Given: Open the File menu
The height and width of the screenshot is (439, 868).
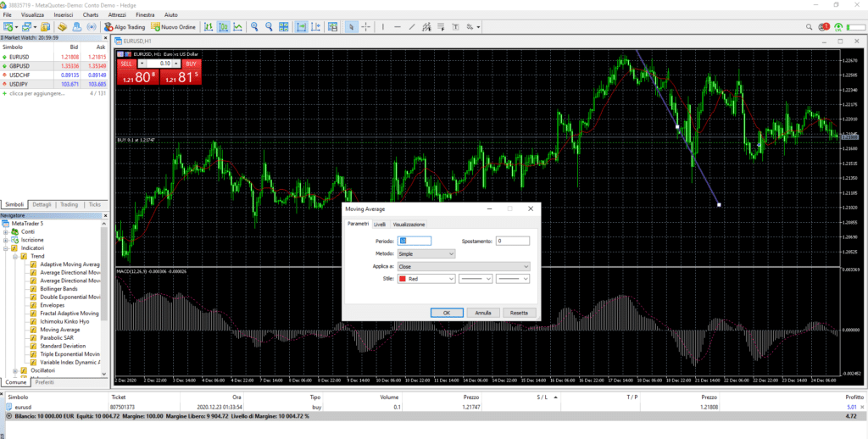Looking at the screenshot, I should point(7,15).
